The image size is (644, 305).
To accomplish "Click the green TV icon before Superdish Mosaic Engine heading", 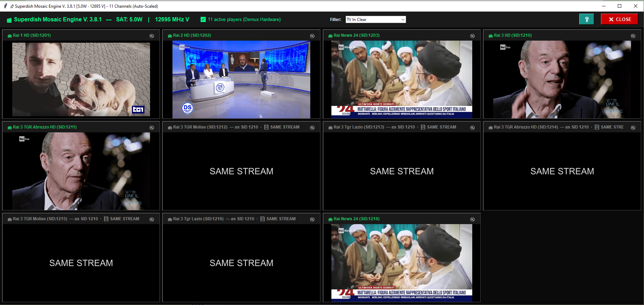I will 9,20.
